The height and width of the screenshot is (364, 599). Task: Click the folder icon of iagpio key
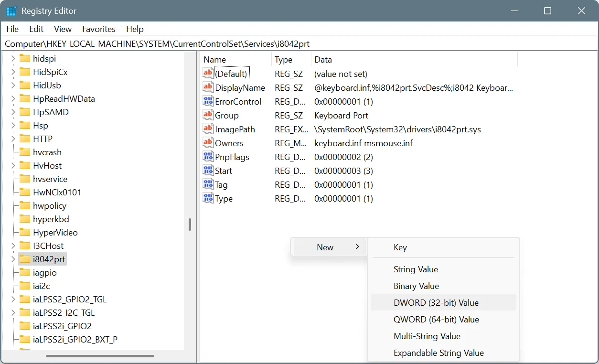25,272
